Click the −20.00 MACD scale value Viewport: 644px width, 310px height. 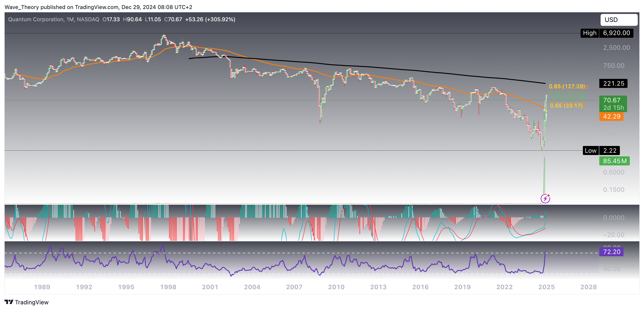[x=614, y=235]
